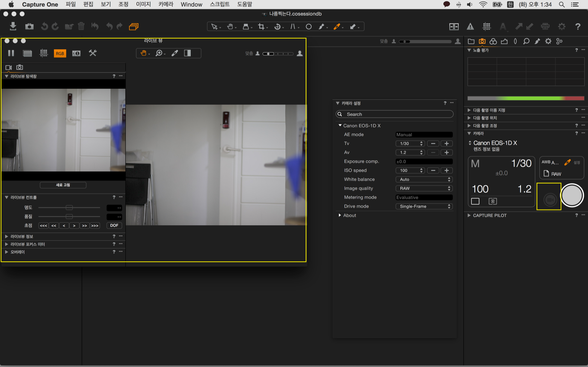Click the 명도 brightness slider handle
This screenshot has width=588, height=367.
pos(69,207)
